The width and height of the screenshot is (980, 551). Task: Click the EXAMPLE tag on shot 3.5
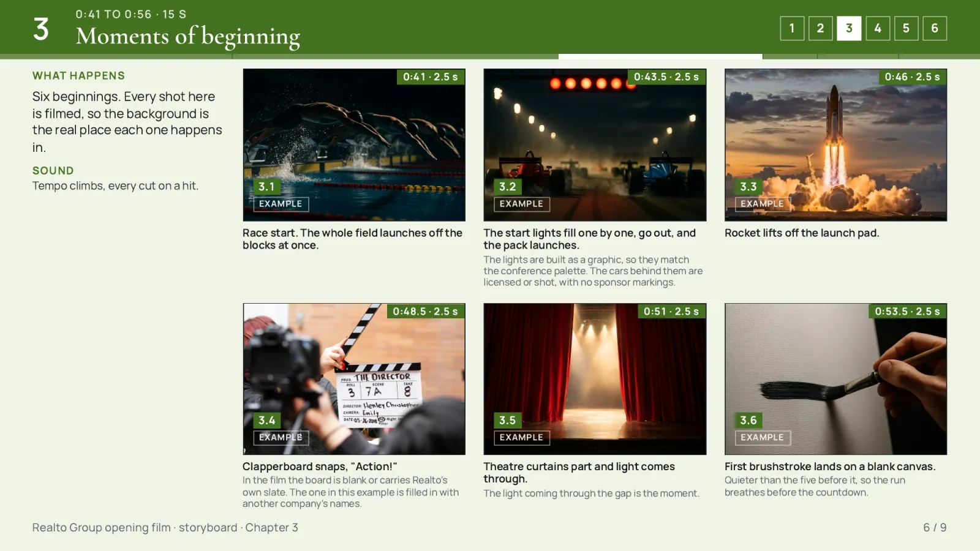click(522, 438)
